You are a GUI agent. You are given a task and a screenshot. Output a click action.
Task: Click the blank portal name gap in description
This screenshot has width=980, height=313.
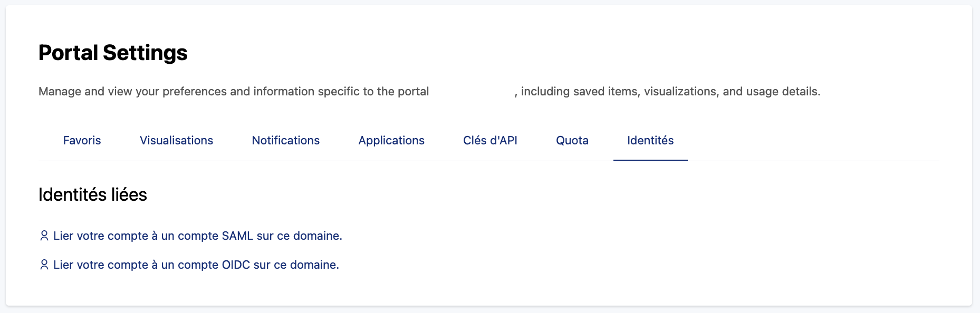pyautogui.click(x=472, y=92)
